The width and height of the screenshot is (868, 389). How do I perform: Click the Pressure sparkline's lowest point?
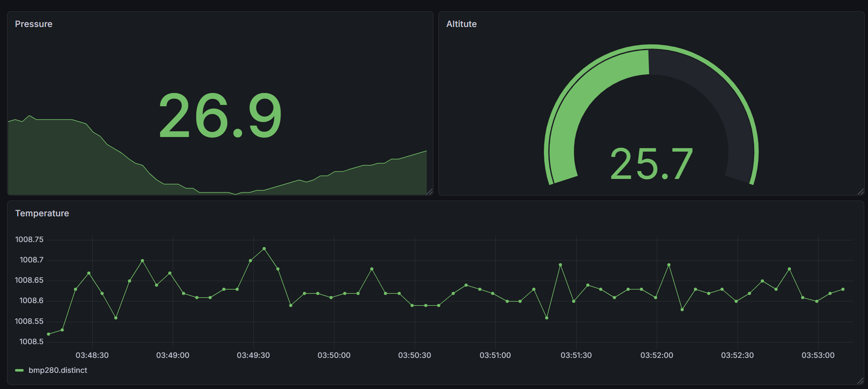pyautogui.click(x=236, y=194)
